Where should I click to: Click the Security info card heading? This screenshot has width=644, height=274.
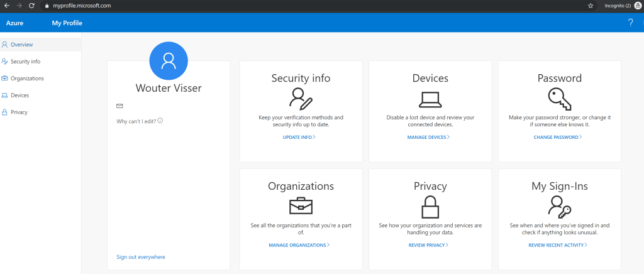click(301, 78)
